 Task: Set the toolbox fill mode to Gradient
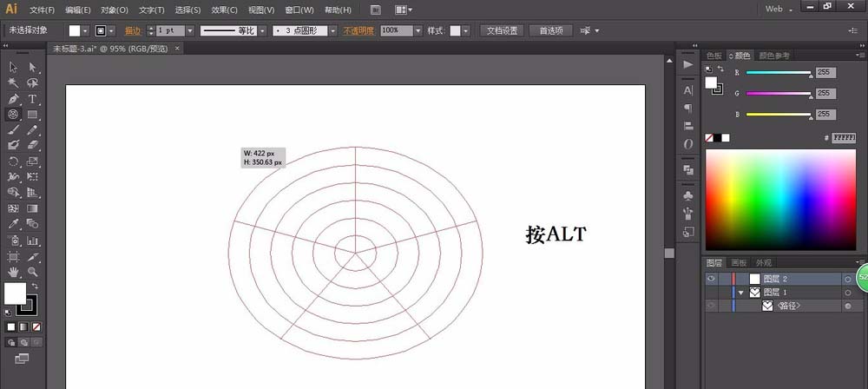(23, 327)
